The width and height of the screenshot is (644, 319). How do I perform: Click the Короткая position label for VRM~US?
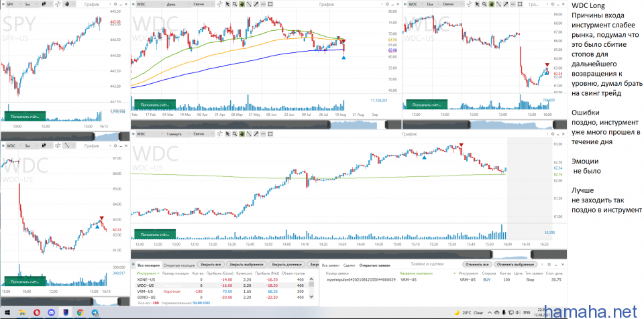pyautogui.click(x=172, y=291)
